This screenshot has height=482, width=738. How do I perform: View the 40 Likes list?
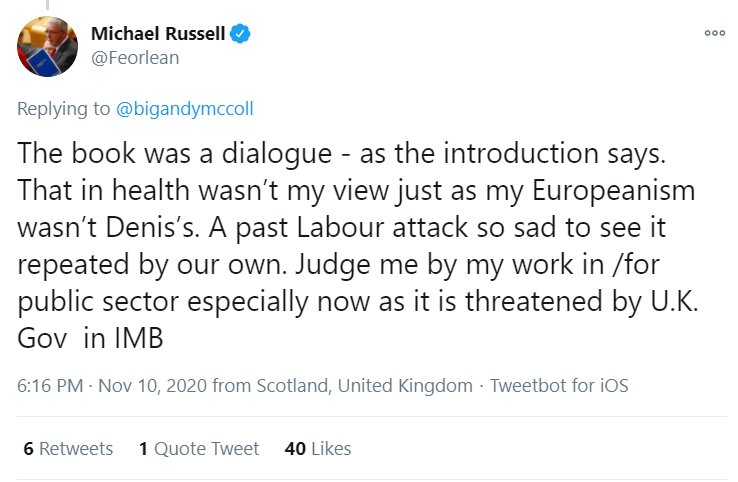(318, 449)
